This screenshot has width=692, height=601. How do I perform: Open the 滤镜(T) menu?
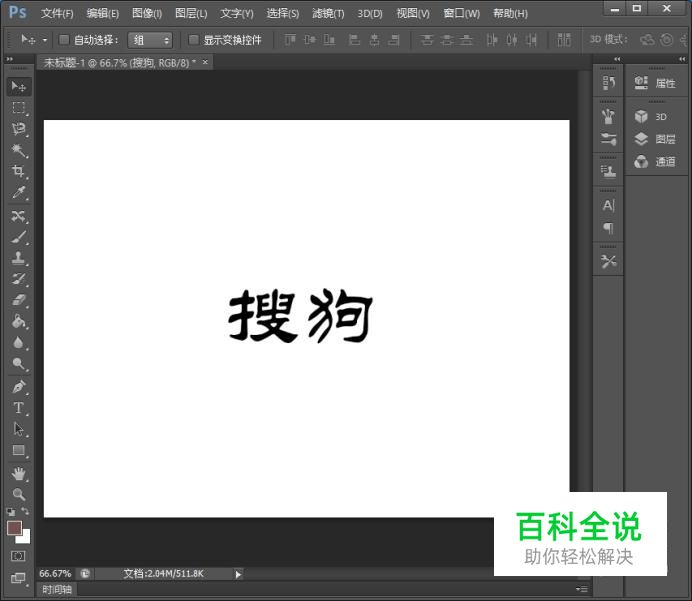(x=328, y=14)
